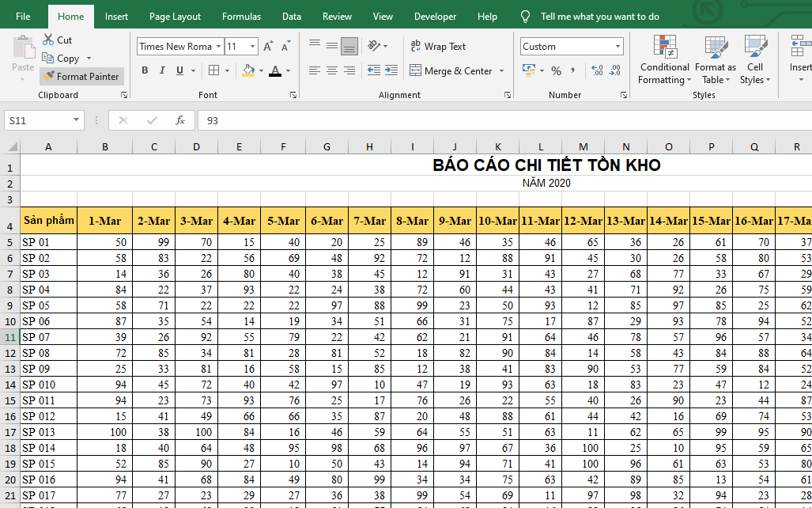Increase indent in Alignment group
The width and height of the screenshot is (812, 508).
pos(391,70)
